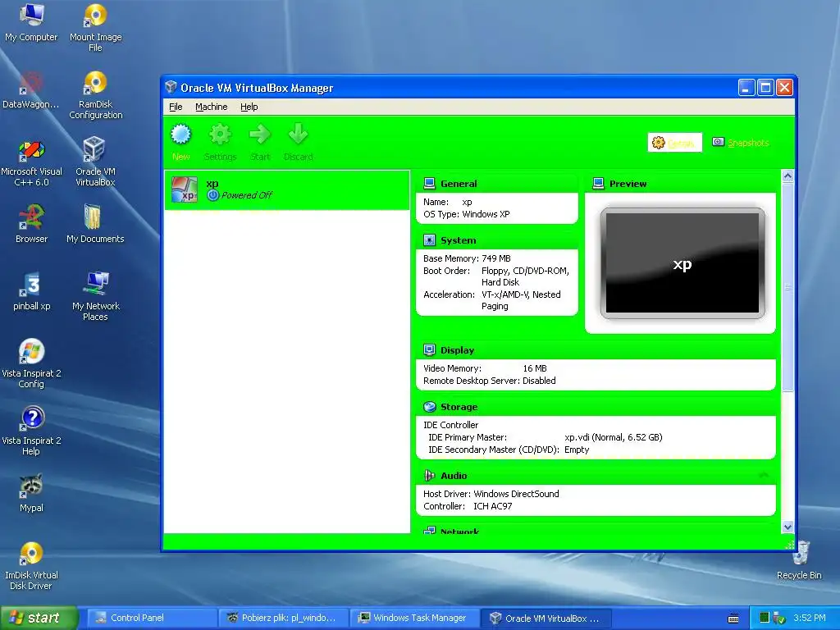Switch to the Snapshots view button
Screen dimensions: 840x630
click(x=741, y=143)
